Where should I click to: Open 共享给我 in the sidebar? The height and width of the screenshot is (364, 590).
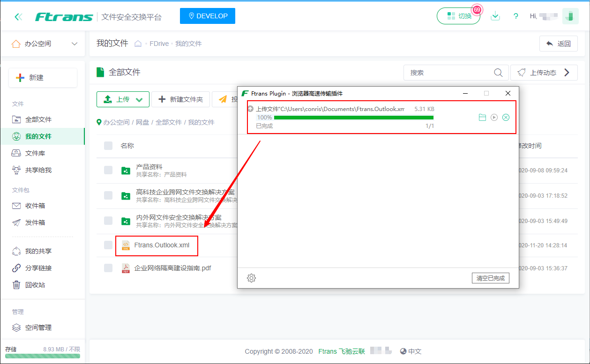pos(43,170)
